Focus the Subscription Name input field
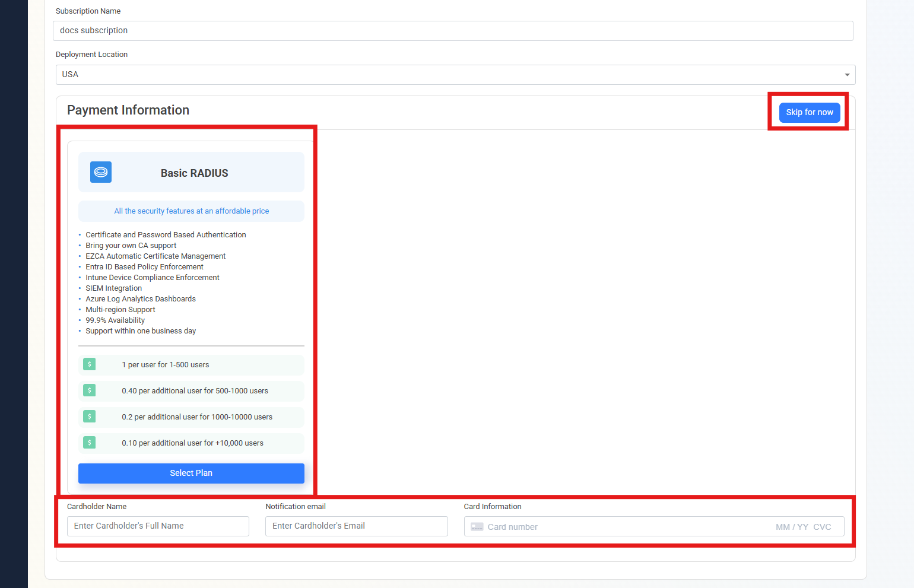The image size is (914, 588). 453,31
